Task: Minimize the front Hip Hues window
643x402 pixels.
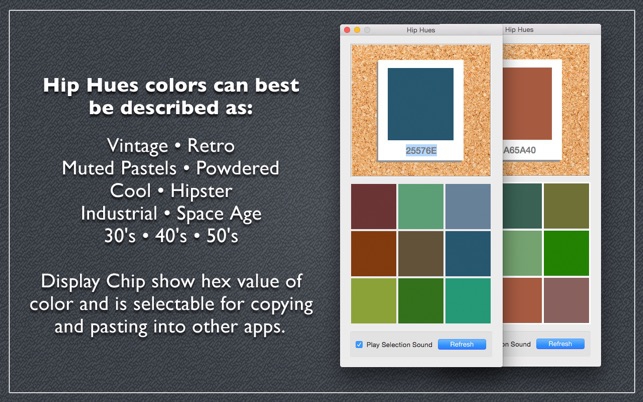Action: pyautogui.click(x=357, y=30)
